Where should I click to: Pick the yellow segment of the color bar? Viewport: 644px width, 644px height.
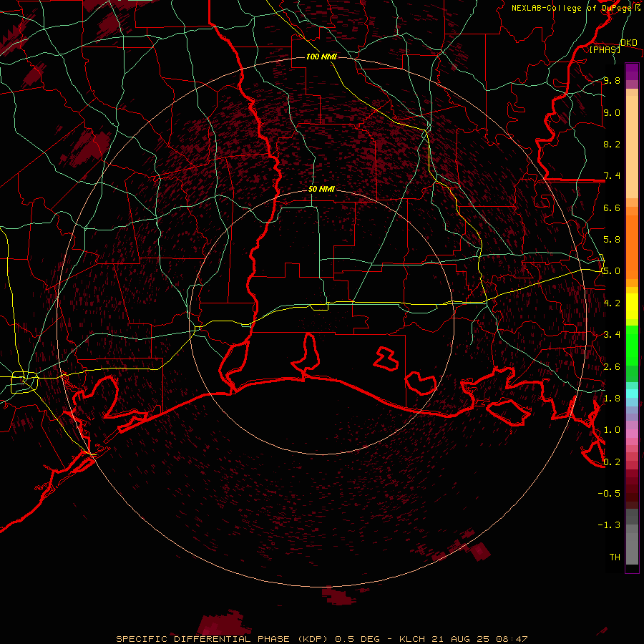tap(632, 306)
